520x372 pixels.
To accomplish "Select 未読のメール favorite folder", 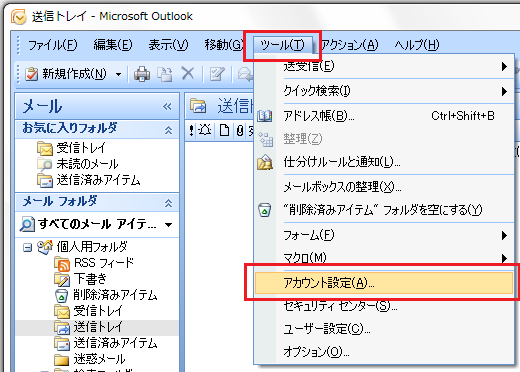I will [x=87, y=164].
